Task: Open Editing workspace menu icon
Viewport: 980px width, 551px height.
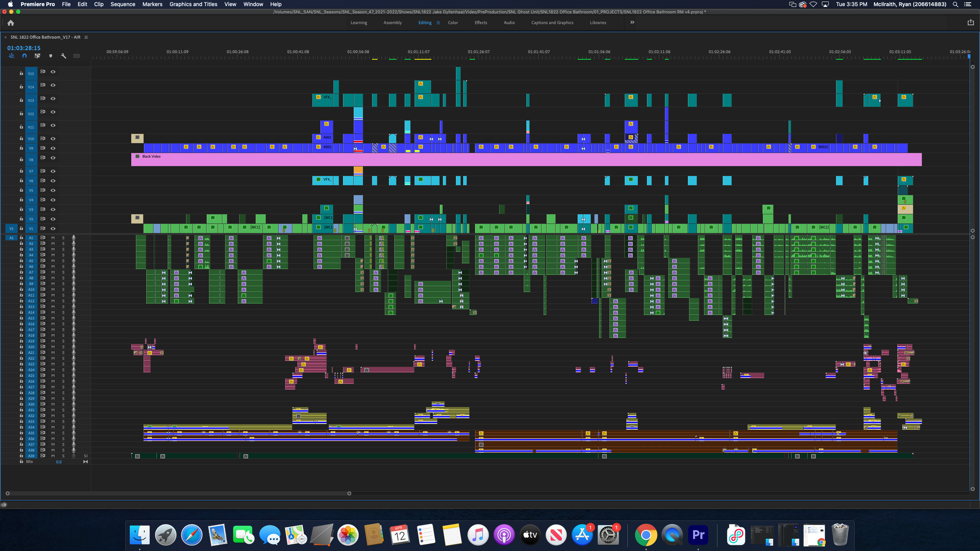Action: pyautogui.click(x=438, y=23)
